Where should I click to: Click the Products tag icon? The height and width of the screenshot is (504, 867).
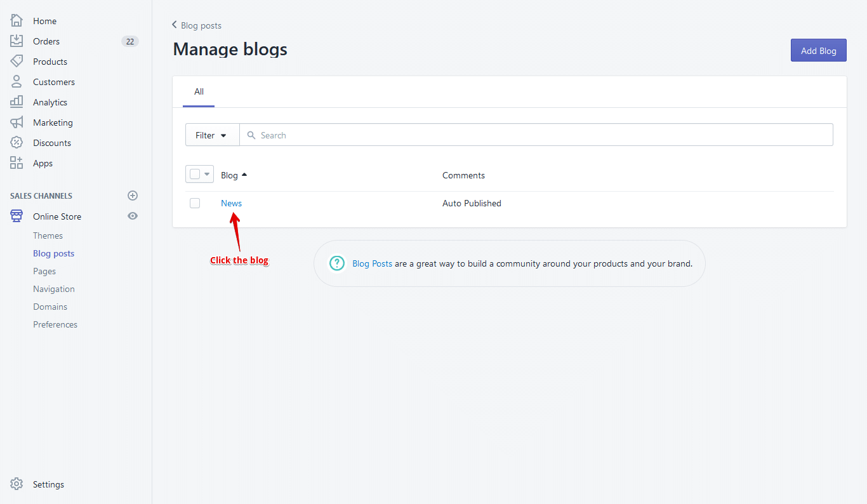[17, 61]
